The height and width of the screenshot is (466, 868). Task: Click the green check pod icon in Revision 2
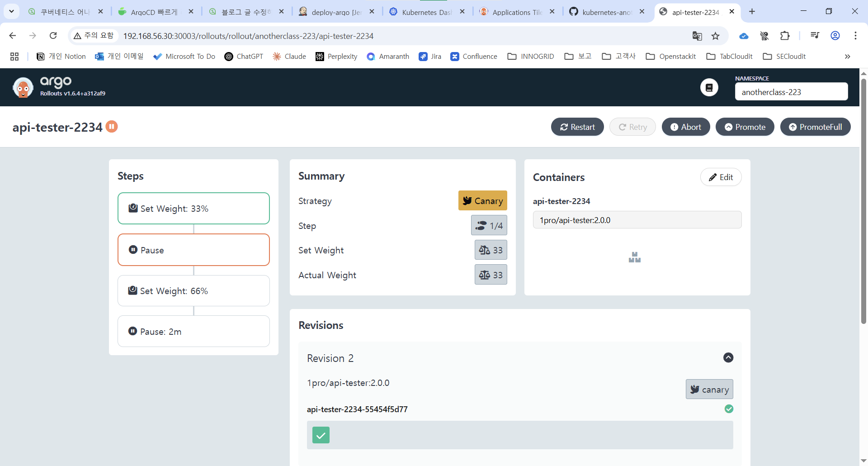[x=321, y=435]
